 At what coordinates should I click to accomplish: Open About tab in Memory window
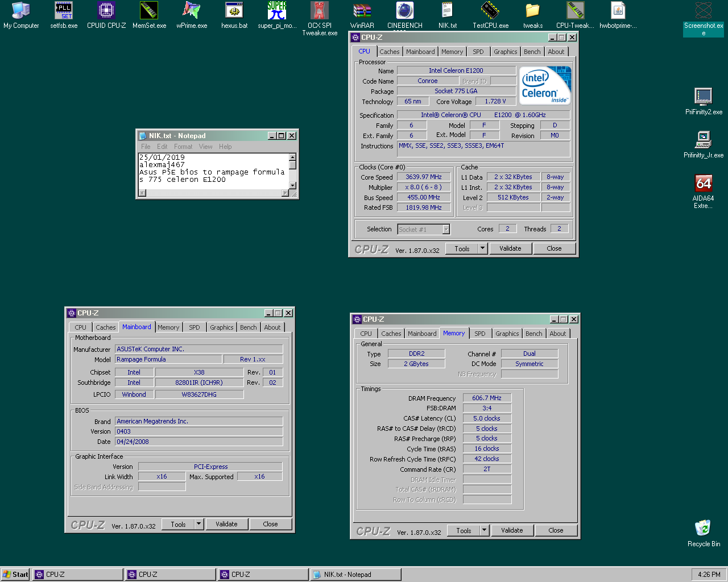pyautogui.click(x=558, y=334)
